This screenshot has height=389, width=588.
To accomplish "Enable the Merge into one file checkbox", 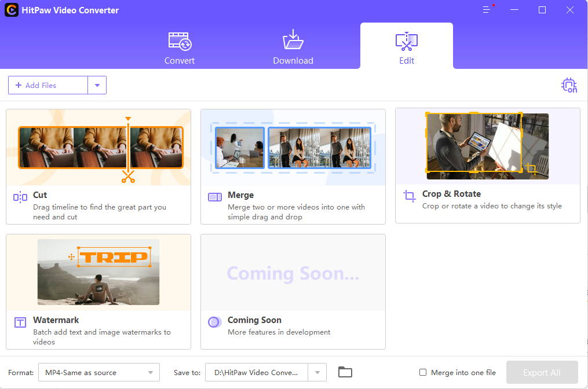I will 422,372.
